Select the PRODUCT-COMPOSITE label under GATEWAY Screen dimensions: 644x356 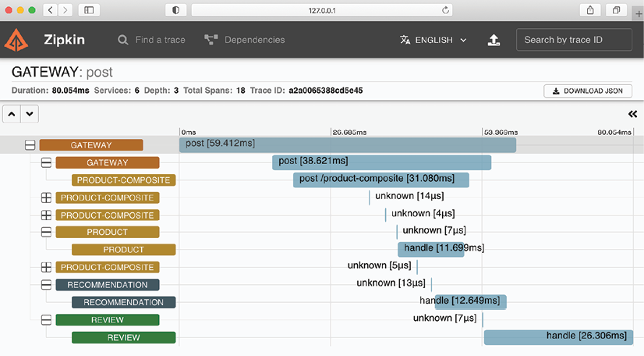pos(124,180)
